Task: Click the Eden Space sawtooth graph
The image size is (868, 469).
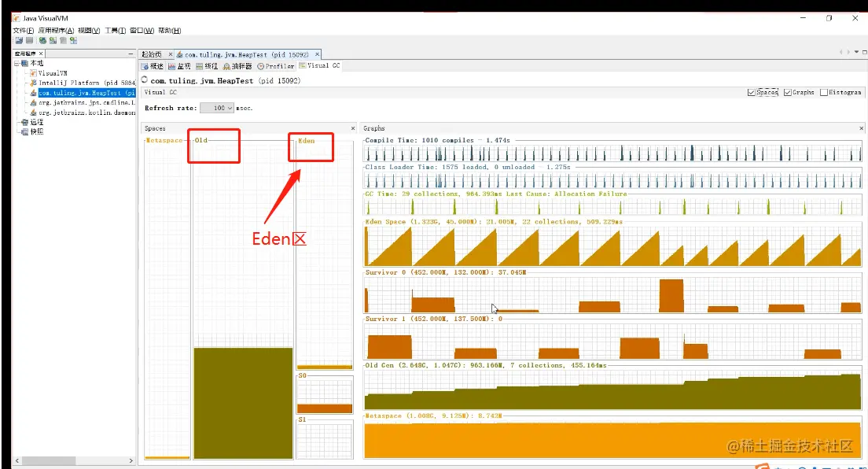Action: [612, 246]
